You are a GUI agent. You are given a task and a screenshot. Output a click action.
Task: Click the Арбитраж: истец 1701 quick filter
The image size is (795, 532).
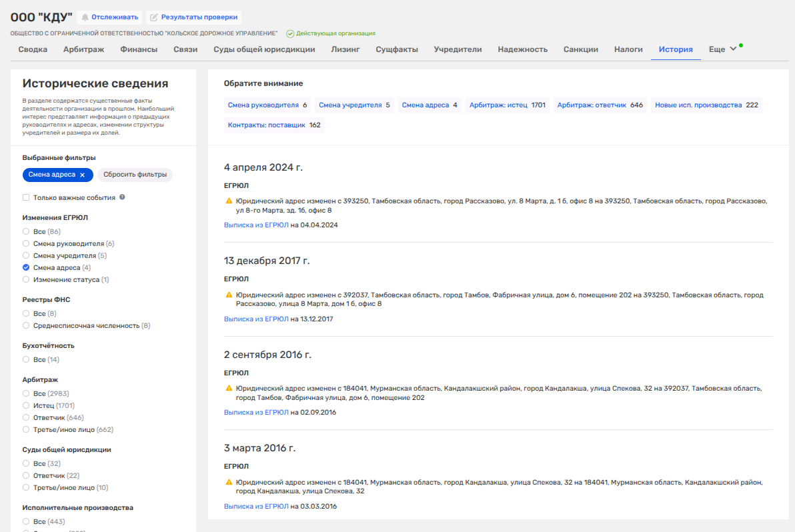tap(507, 105)
